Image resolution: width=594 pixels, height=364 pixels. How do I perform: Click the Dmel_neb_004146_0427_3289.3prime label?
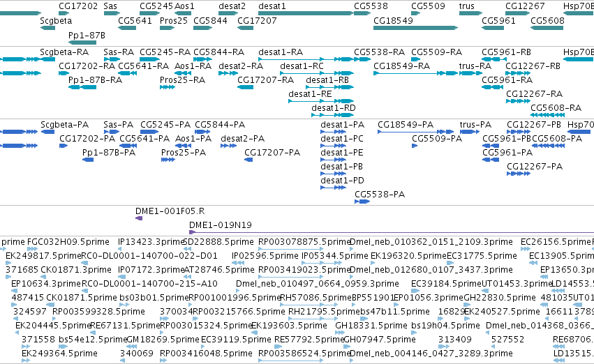pos(431,354)
